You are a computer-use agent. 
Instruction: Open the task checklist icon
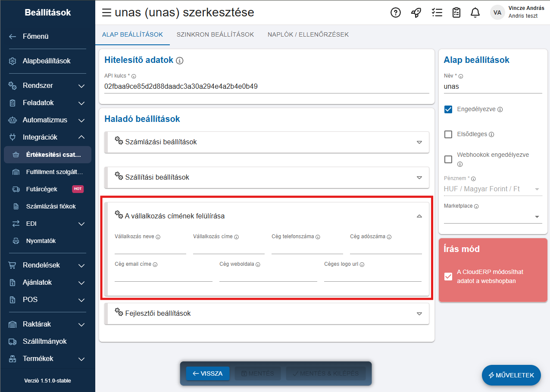437,12
